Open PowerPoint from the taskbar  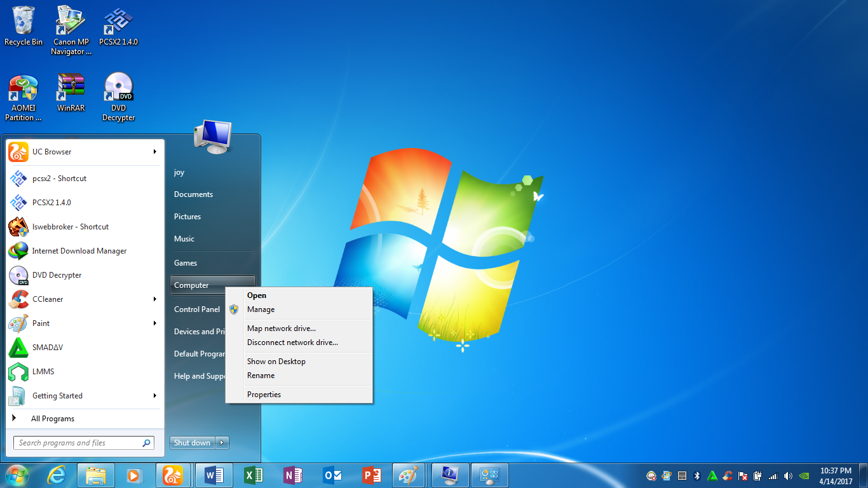[371, 475]
